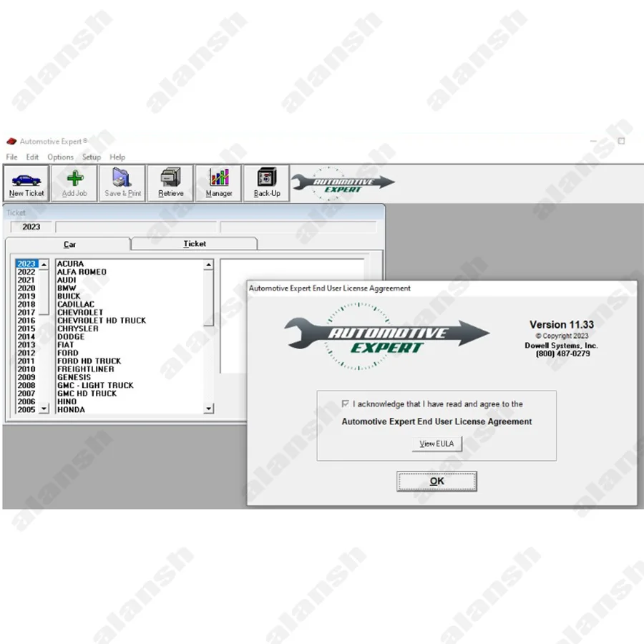Click make list scroll down arrow

[209, 409]
